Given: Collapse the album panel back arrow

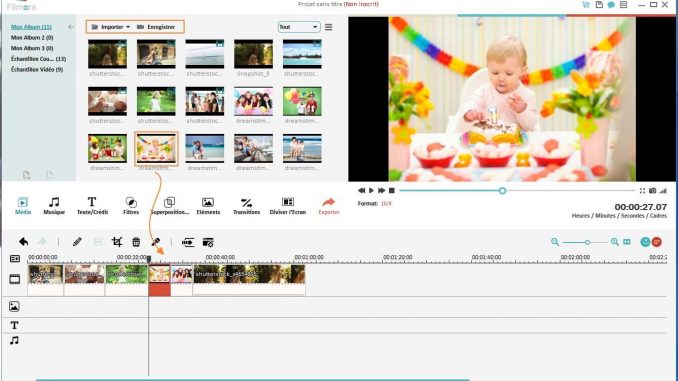Looking at the screenshot, I should [70, 27].
